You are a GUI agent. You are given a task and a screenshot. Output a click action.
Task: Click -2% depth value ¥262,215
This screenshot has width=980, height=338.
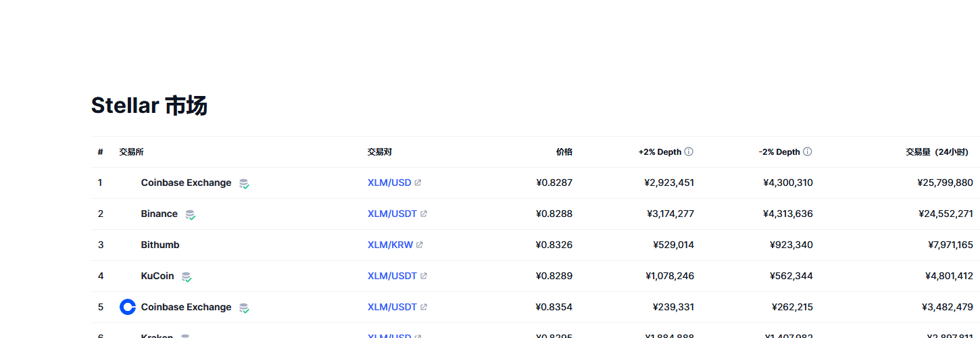(x=792, y=308)
